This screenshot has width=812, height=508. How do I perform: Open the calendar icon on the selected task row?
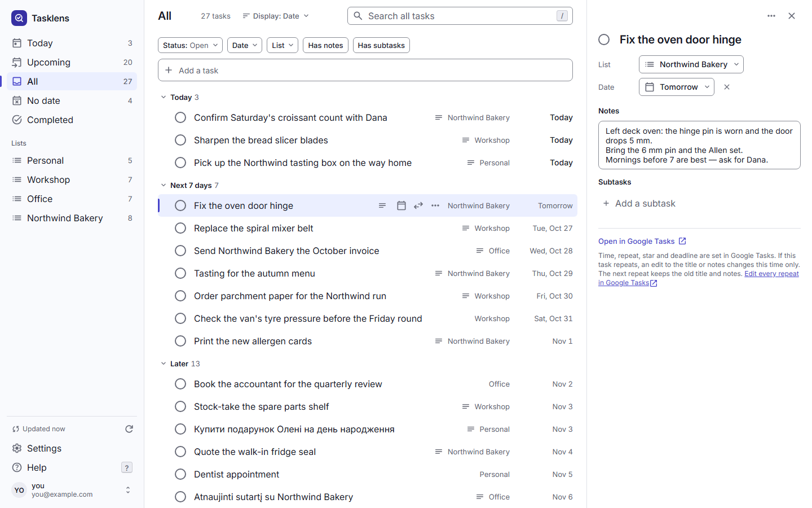click(401, 205)
